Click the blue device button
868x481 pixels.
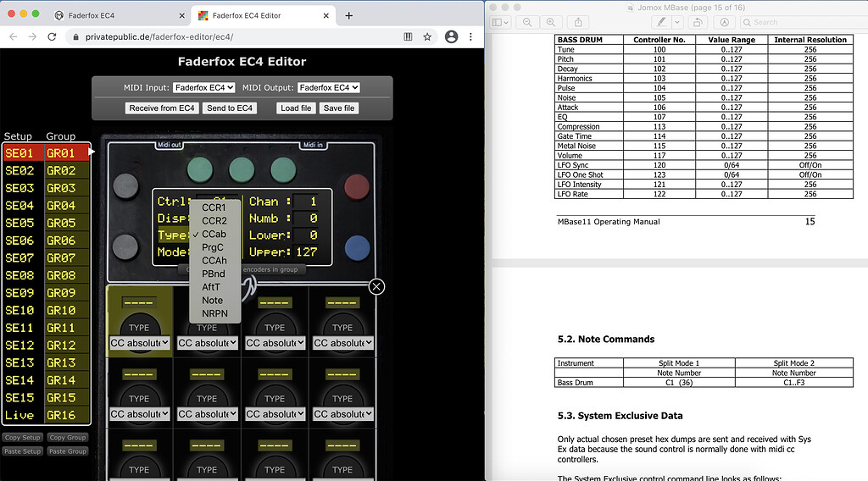[357, 247]
